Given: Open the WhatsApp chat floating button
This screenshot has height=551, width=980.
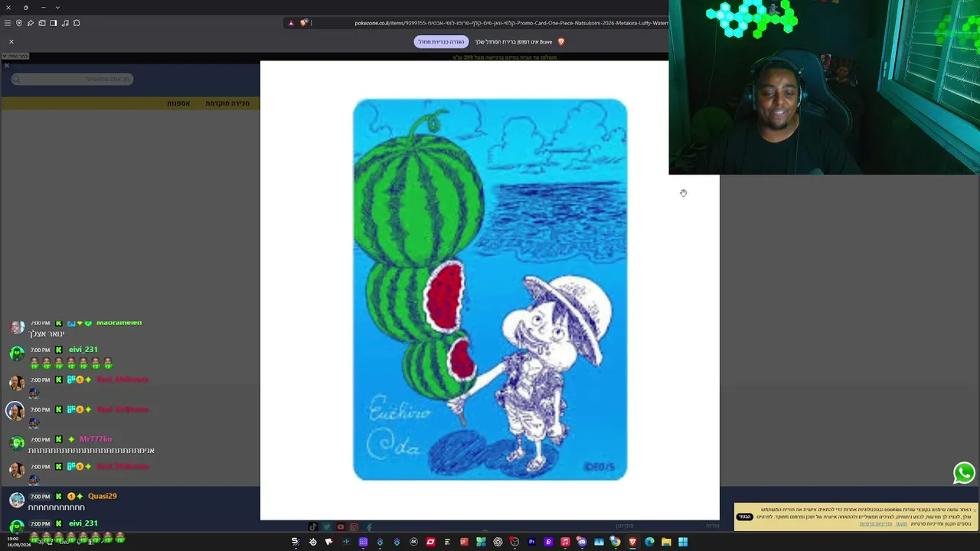Looking at the screenshot, I should [964, 473].
